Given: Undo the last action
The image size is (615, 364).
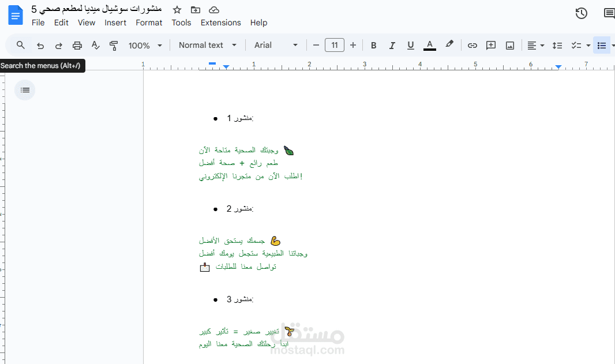Looking at the screenshot, I should click(40, 46).
